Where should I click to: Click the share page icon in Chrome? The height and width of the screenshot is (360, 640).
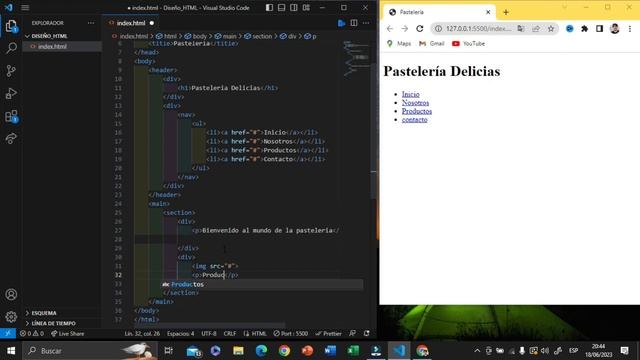tap(536, 29)
